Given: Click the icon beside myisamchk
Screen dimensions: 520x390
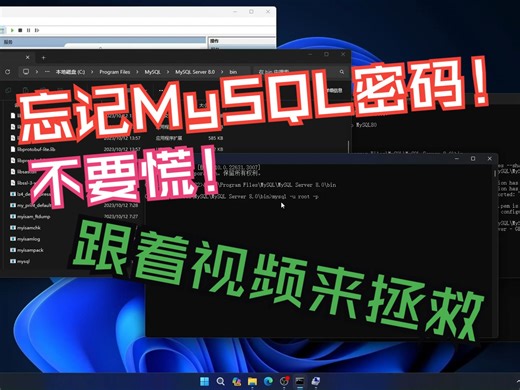Looking at the screenshot, I should (13, 228).
